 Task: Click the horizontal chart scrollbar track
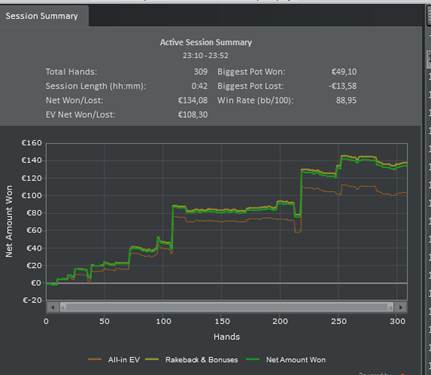click(227, 307)
